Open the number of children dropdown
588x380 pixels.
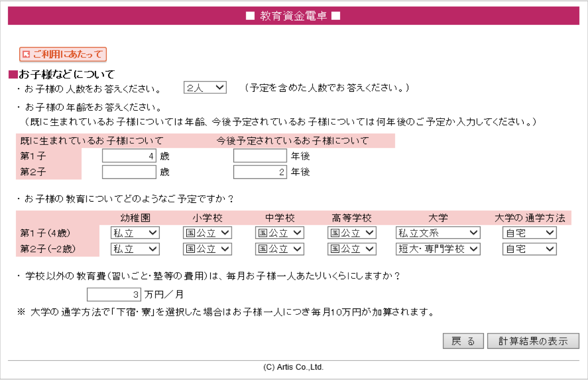coord(205,88)
